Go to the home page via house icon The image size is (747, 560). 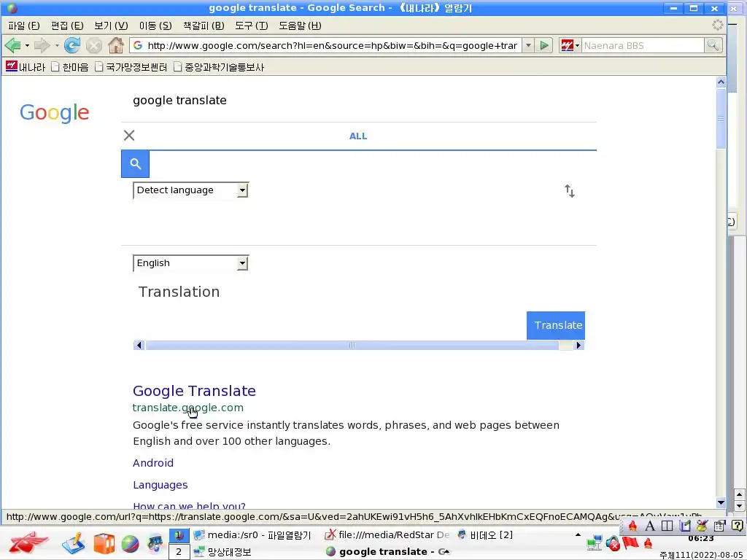[116, 46]
